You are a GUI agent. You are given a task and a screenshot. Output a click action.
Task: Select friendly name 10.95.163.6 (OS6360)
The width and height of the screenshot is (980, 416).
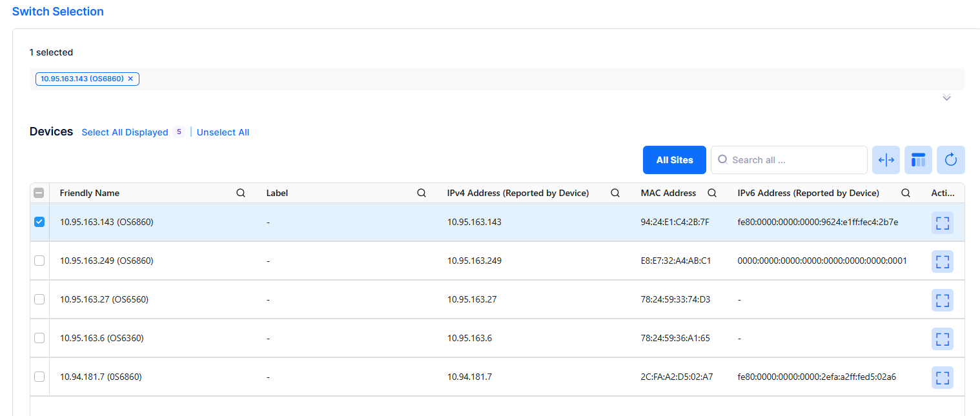pyautogui.click(x=101, y=338)
